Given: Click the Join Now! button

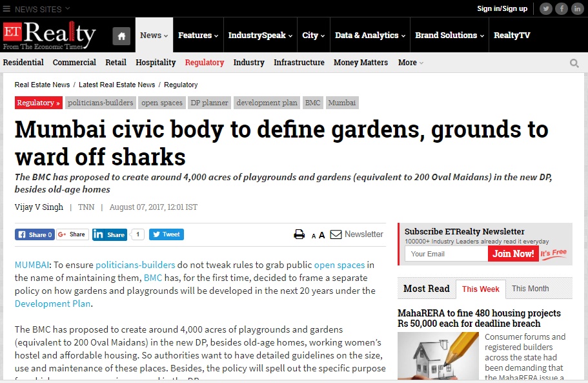Looking at the screenshot, I should pyautogui.click(x=513, y=254).
